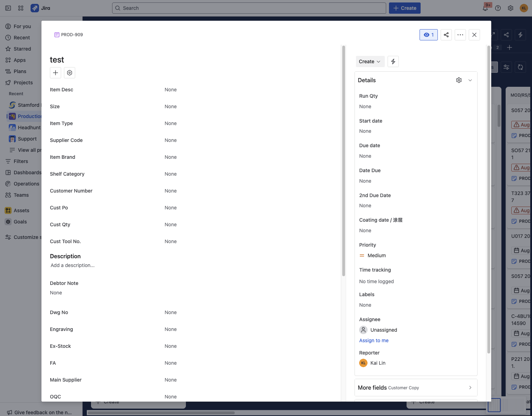Image resolution: width=532 pixels, height=416 pixels.
Task: Toggle the watch issue eye button
Action: click(428, 35)
